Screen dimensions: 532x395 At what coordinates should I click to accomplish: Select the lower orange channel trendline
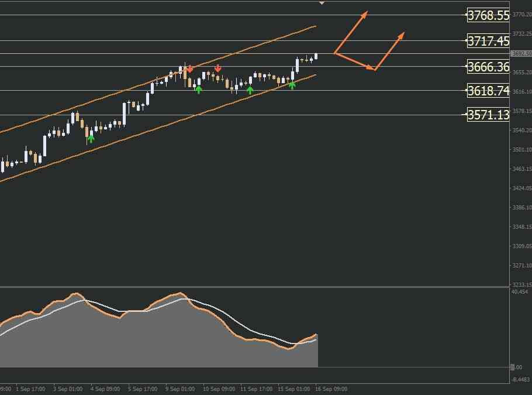[158, 128]
